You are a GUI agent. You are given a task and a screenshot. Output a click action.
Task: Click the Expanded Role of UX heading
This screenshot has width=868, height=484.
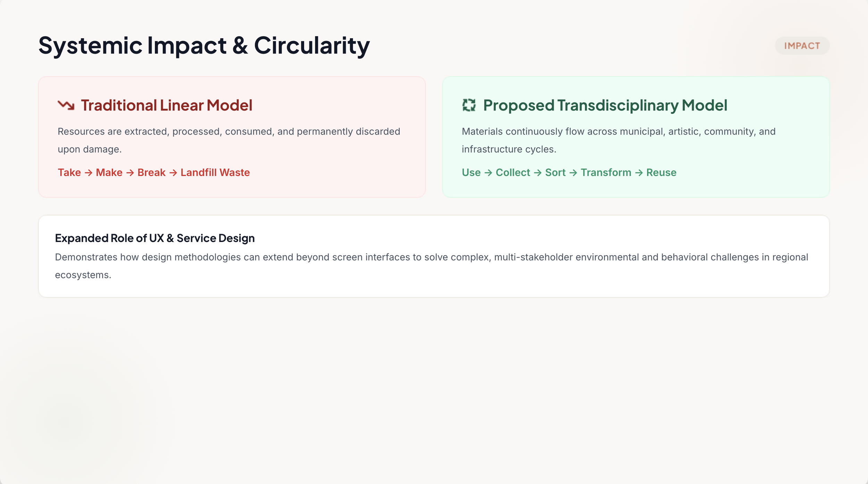(x=155, y=238)
